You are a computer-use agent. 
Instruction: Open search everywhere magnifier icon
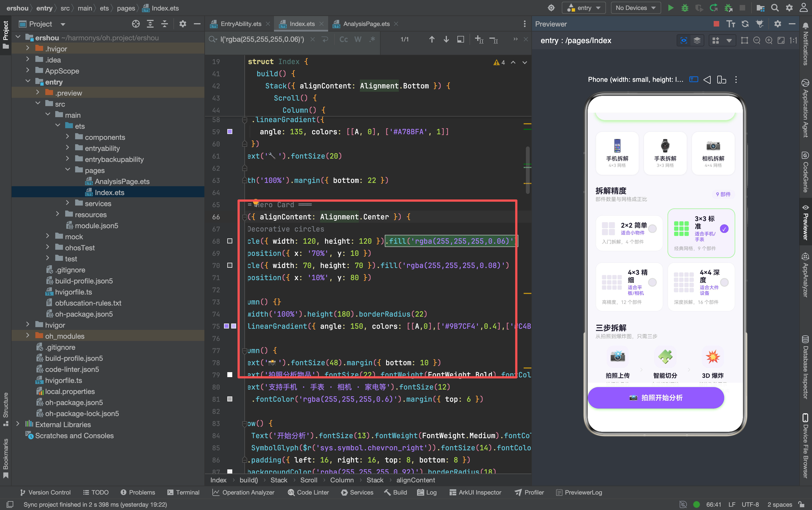pyautogui.click(x=775, y=8)
